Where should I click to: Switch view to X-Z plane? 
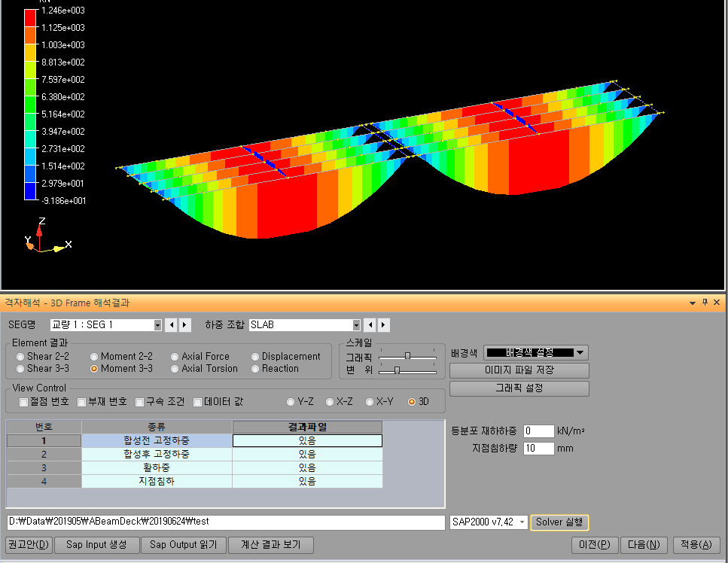coord(330,402)
